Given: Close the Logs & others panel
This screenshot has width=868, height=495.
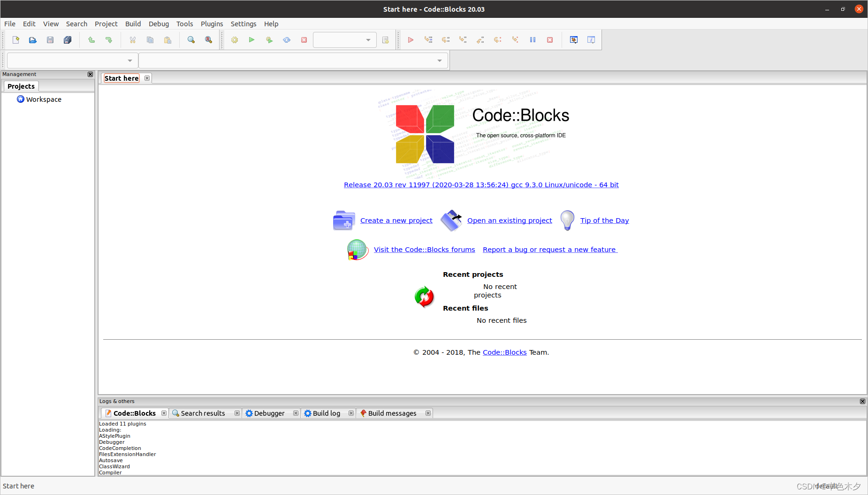Looking at the screenshot, I should [862, 402].
